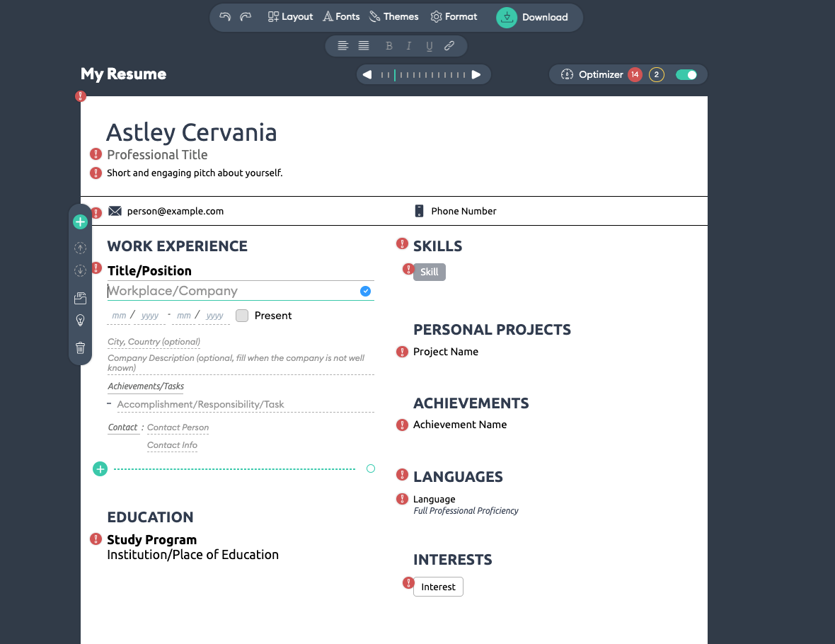Check the Present checkbox for work dates

(x=241, y=315)
